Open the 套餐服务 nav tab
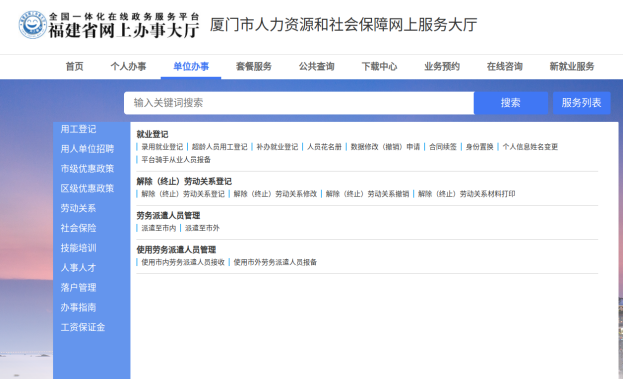The image size is (623, 380). (254, 66)
